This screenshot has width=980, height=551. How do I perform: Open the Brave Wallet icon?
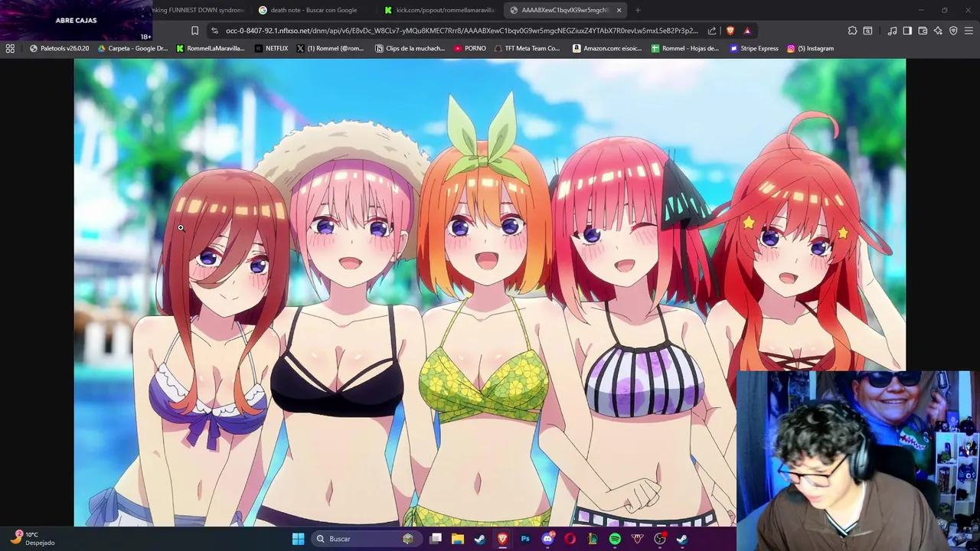pos(923,31)
